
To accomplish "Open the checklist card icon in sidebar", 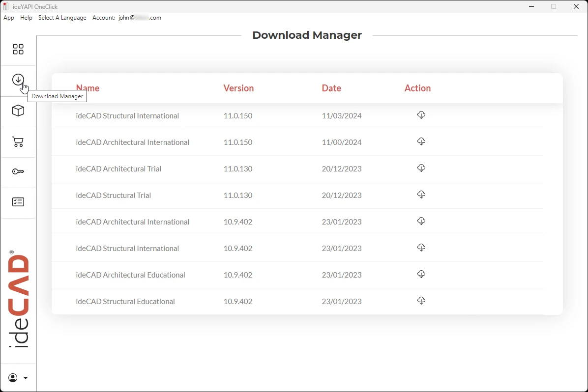I will click(x=18, y=202).
